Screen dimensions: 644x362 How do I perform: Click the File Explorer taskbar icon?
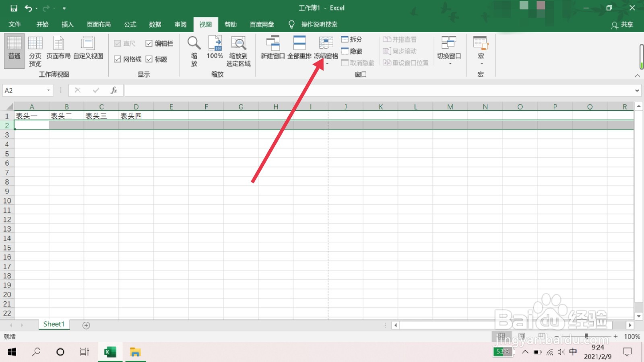[x=135, y=352]
